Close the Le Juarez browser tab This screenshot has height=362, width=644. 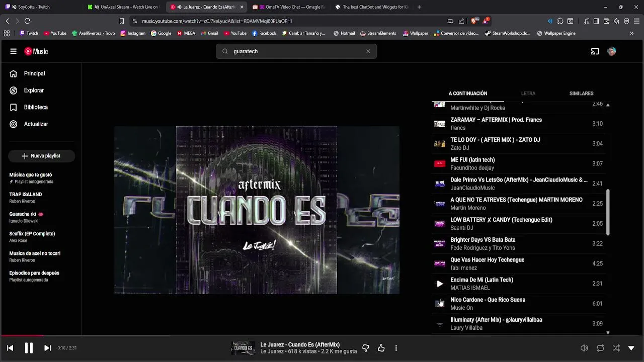[x=242, y=7]
